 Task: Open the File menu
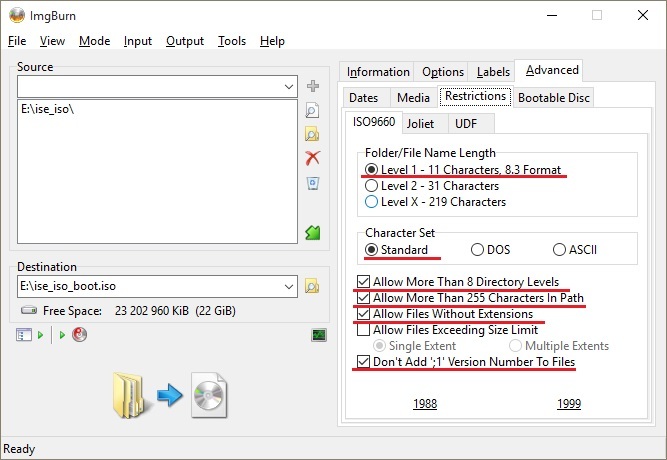(17, 41)
